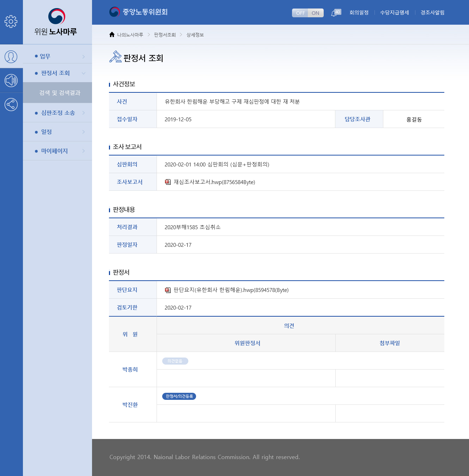Expand the 업무 menu chevron
The height and width of the screenshot is (476, 469).
(x=84, y=57)
